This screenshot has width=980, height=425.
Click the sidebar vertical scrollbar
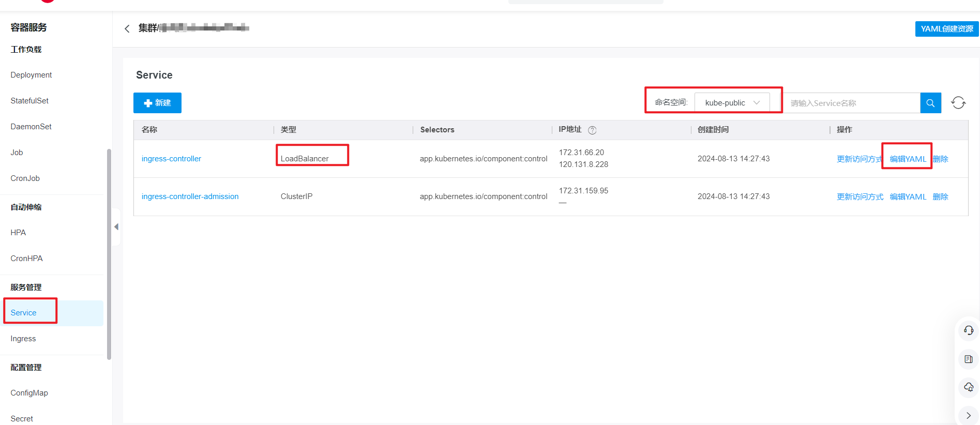(109, 253)
